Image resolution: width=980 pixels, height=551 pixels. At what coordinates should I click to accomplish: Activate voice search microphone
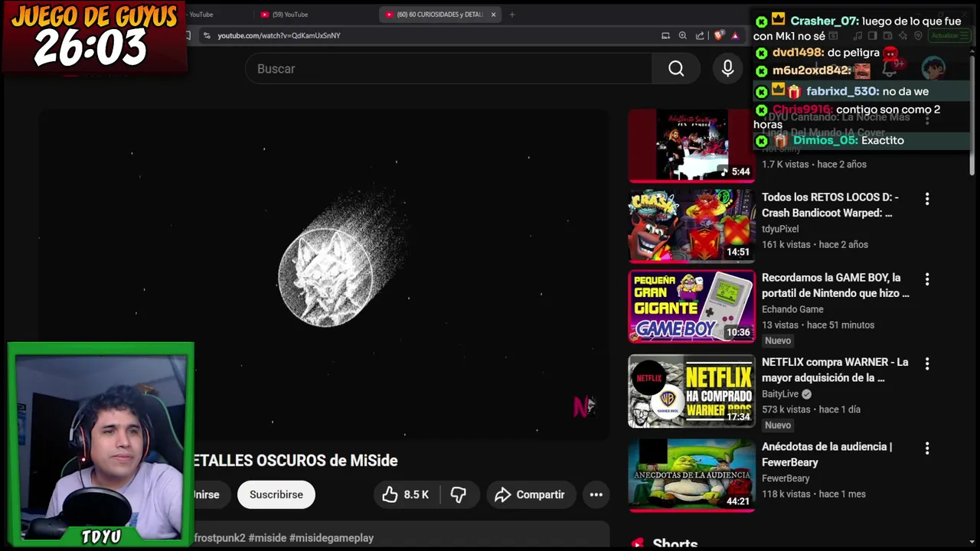point(728,69)
